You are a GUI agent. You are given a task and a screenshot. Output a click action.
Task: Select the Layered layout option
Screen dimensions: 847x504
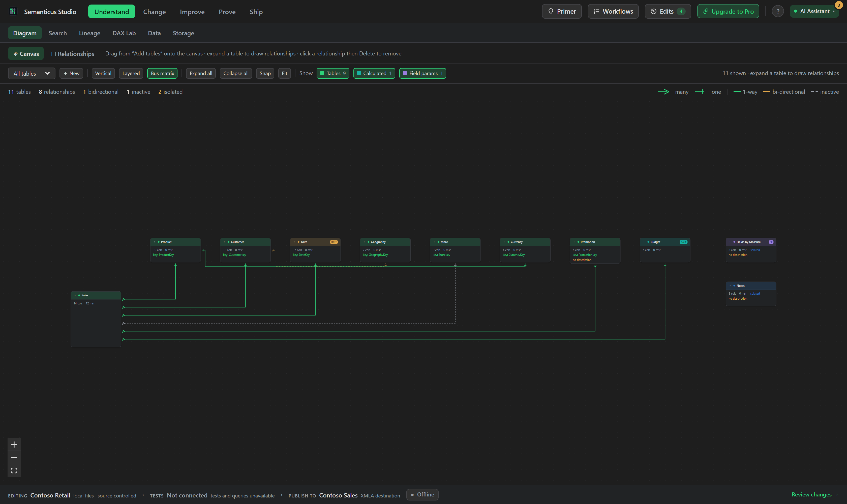131,73
